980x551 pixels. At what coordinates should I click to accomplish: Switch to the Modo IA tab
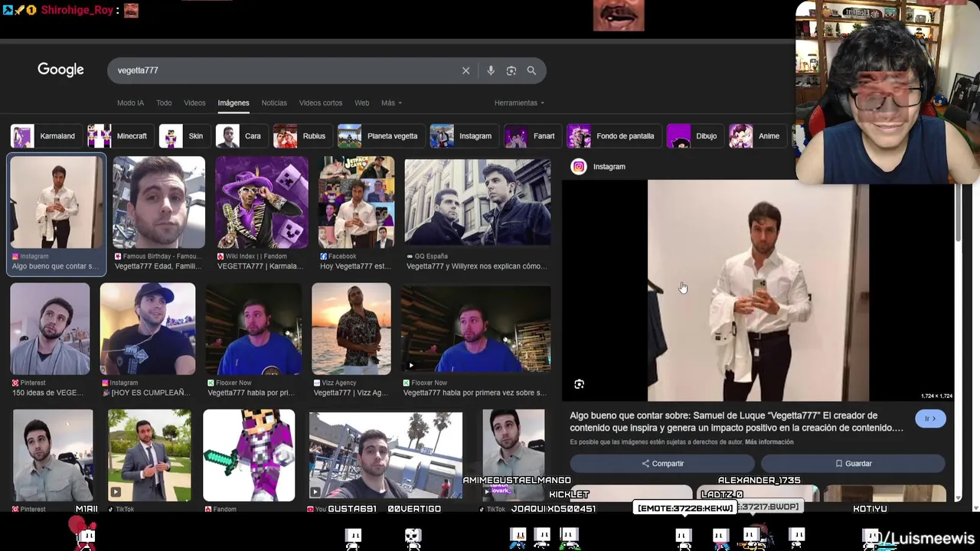point(130,103)
